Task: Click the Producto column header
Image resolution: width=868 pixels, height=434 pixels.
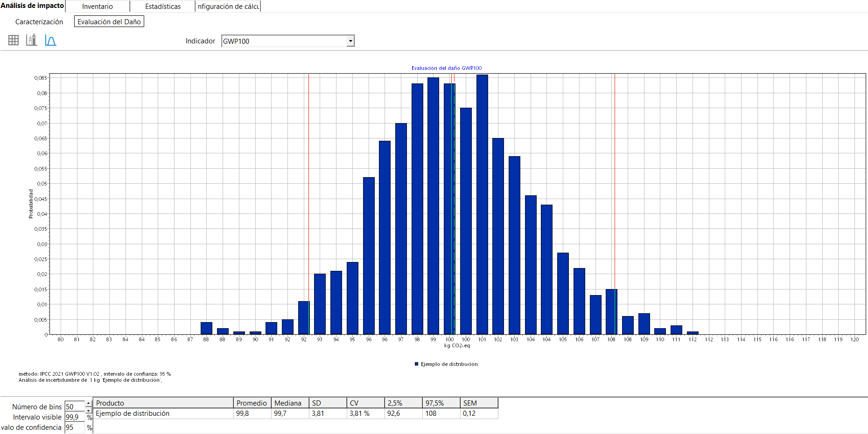Action: click(x=163, y=403)
